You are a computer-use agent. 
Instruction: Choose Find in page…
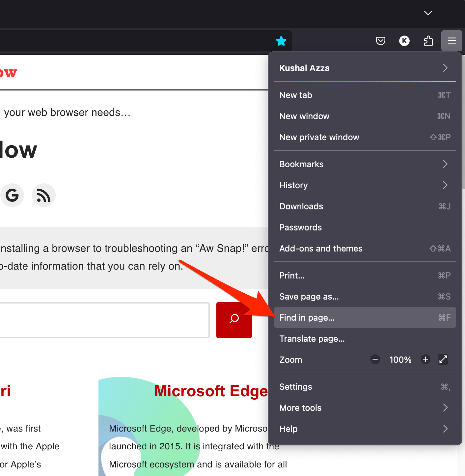tap(365, 318)
